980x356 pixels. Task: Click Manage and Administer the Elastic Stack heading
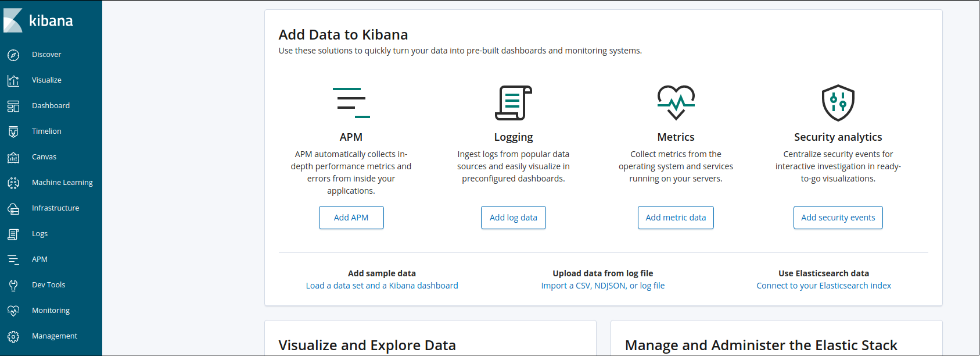761,346
